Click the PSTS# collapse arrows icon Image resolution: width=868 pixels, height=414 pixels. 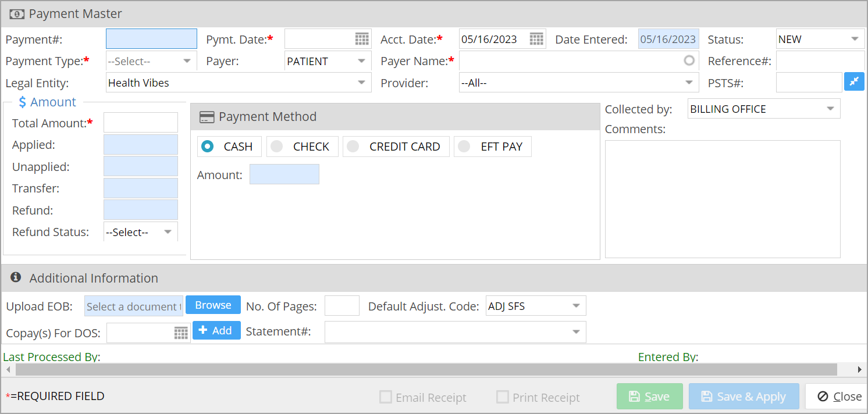[854, 82]
